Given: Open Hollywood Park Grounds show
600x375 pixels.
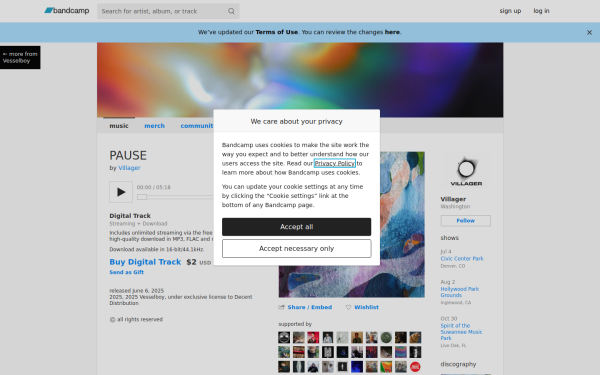Looking at the screenshot, I should [460, 292].
